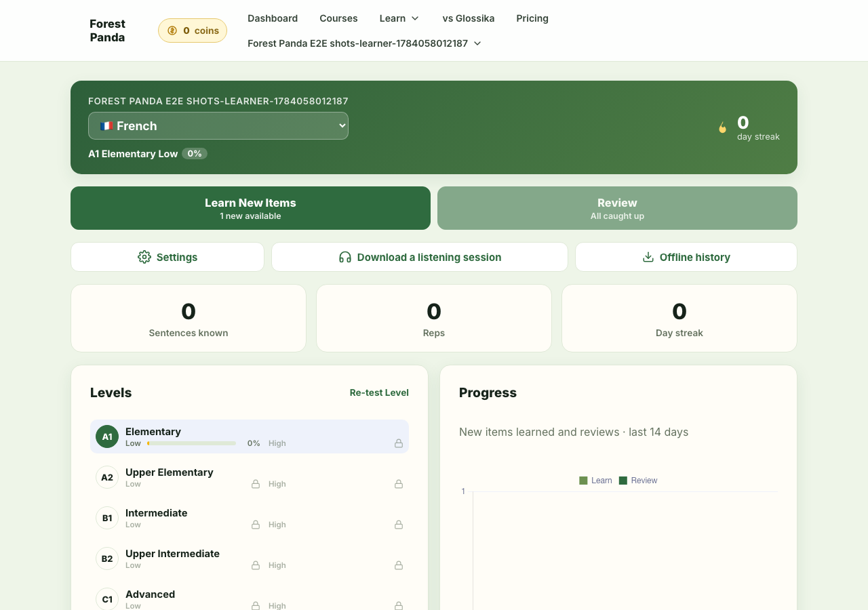Open the 0 coins badge
This screenshot has height=610, width=868.
[193, 30]
